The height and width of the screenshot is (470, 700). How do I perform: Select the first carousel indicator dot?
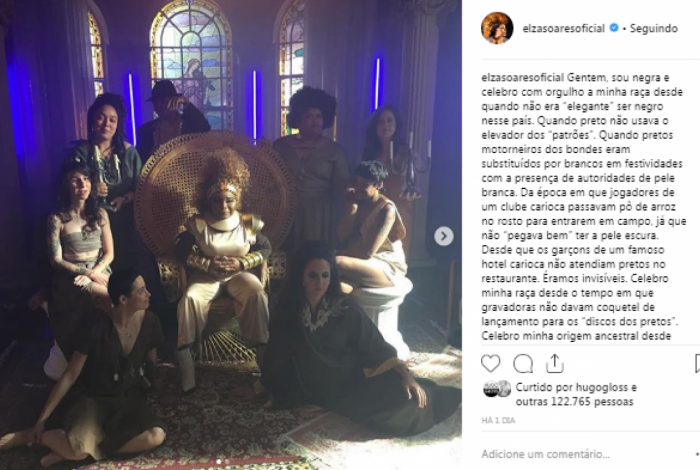point(219,462)
